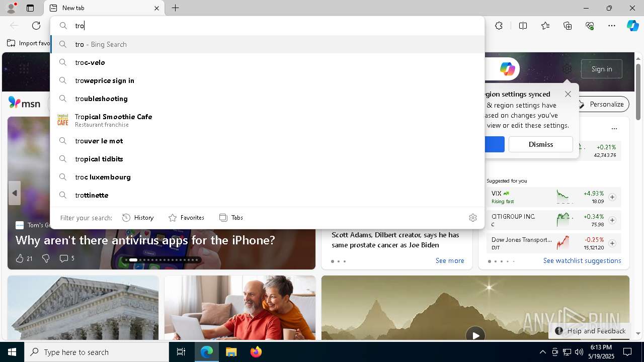Click the page vertical scrollbar
Screen dimensions: 644x362
[638, 92]
